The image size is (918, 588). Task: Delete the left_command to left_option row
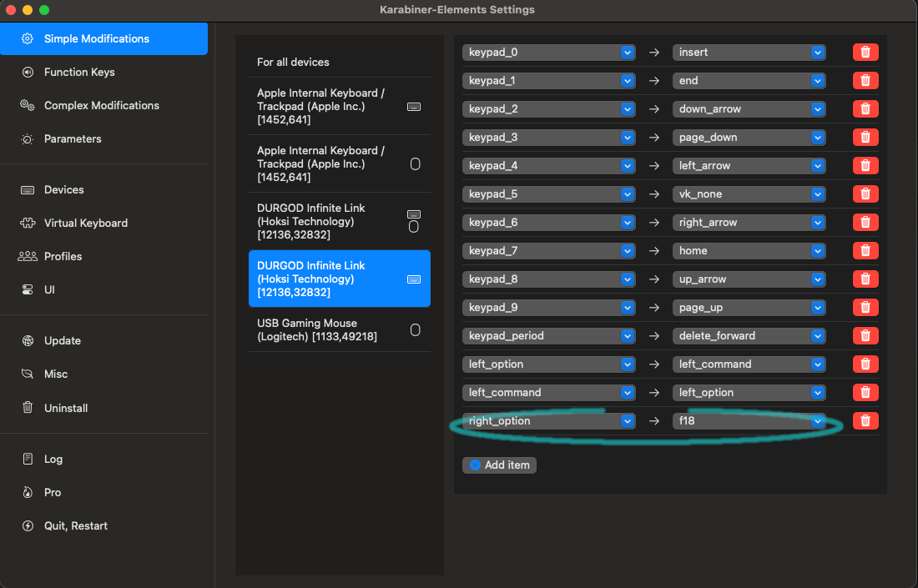point(865,393)
